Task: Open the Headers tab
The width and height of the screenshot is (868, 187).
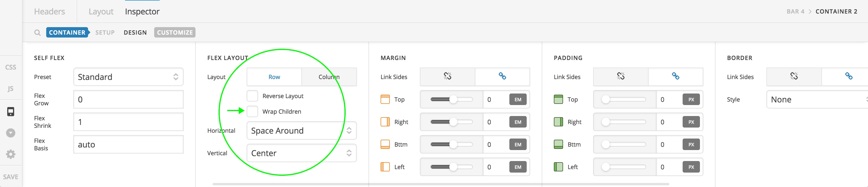Action: 49,12
